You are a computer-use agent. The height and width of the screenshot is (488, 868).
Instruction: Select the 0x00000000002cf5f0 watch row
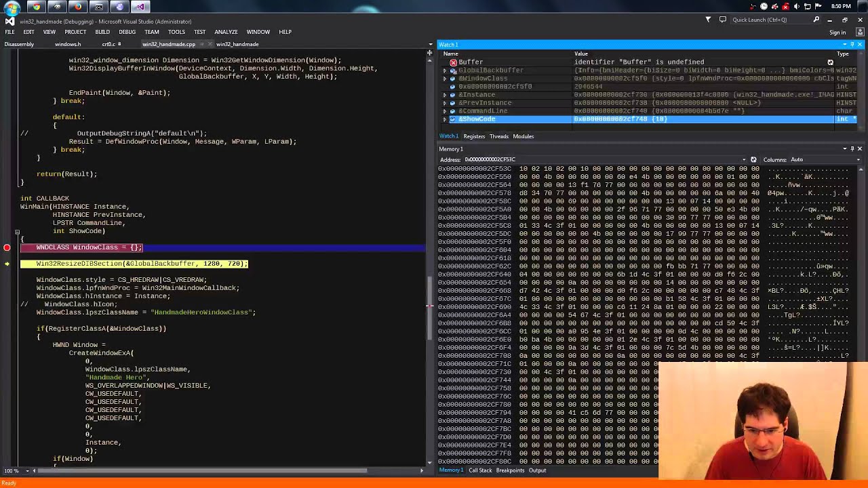tap(648, 87)
